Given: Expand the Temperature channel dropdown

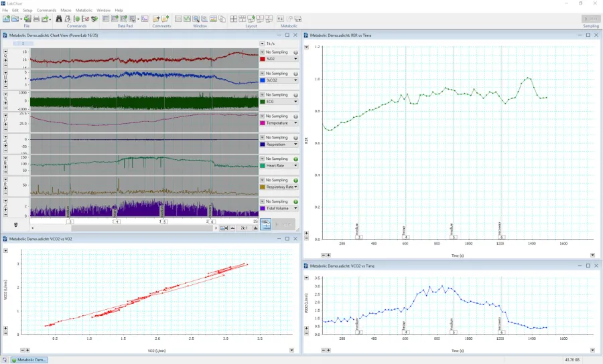Looking at the screenshot, I should coord(295,123).
